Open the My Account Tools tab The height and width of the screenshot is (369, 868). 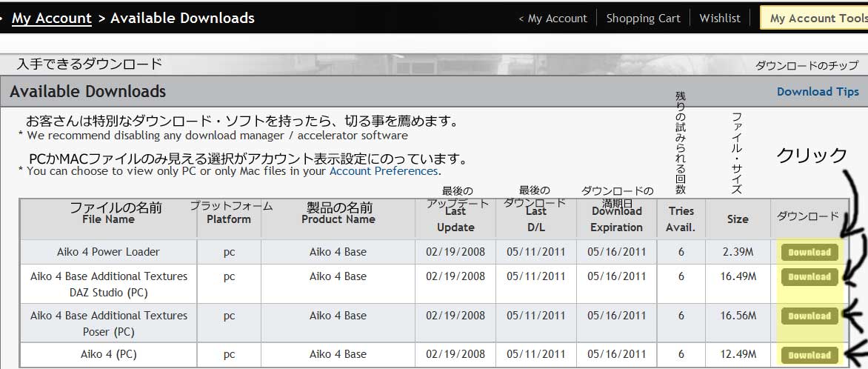click(x=815, y=19)
